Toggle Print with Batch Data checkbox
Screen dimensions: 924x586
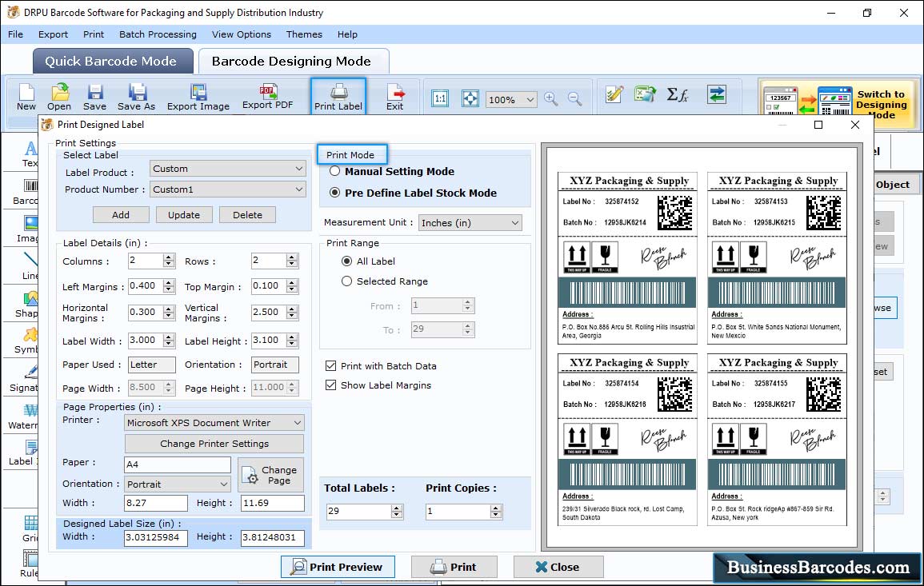(x=330, y=365)
